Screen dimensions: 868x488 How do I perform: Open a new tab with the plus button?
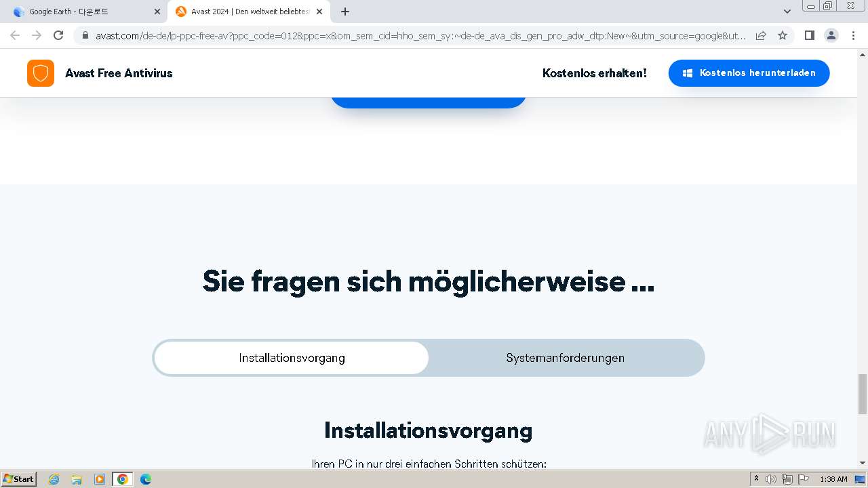(x=345, y=12)
